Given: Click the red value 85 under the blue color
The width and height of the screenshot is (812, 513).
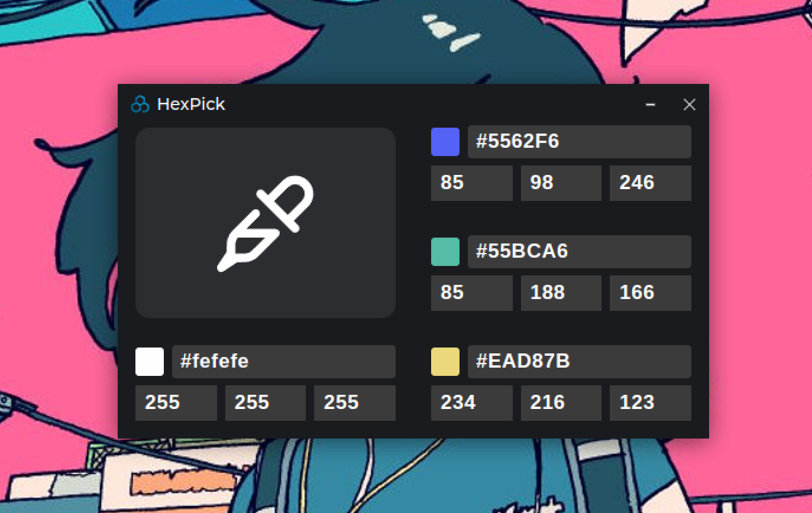Looking at the screenshot, I should [471, 183].
